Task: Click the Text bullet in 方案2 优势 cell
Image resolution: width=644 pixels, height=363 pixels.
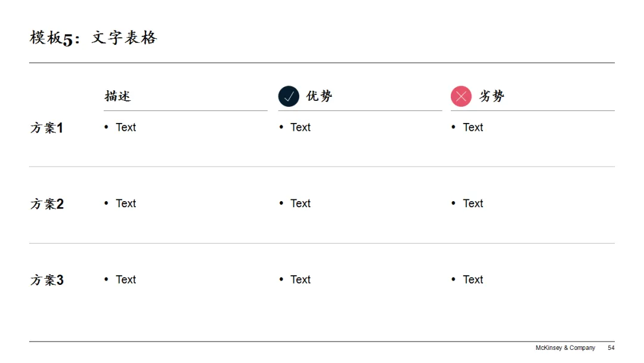Action: [301, 204]
